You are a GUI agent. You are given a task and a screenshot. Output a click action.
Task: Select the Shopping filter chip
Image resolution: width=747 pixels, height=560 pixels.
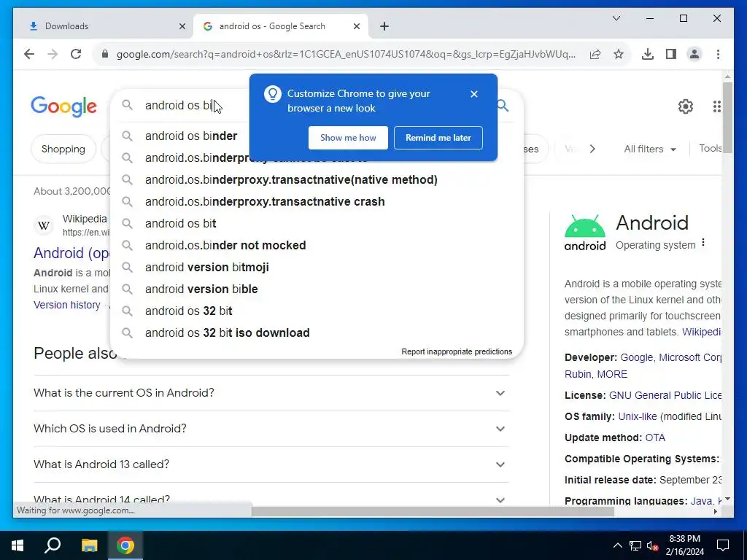(63, 149)
